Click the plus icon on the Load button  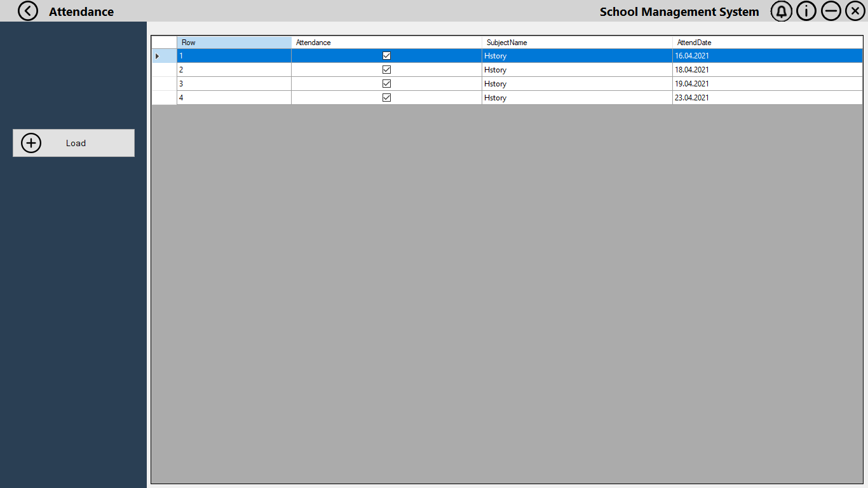(31, 143)
